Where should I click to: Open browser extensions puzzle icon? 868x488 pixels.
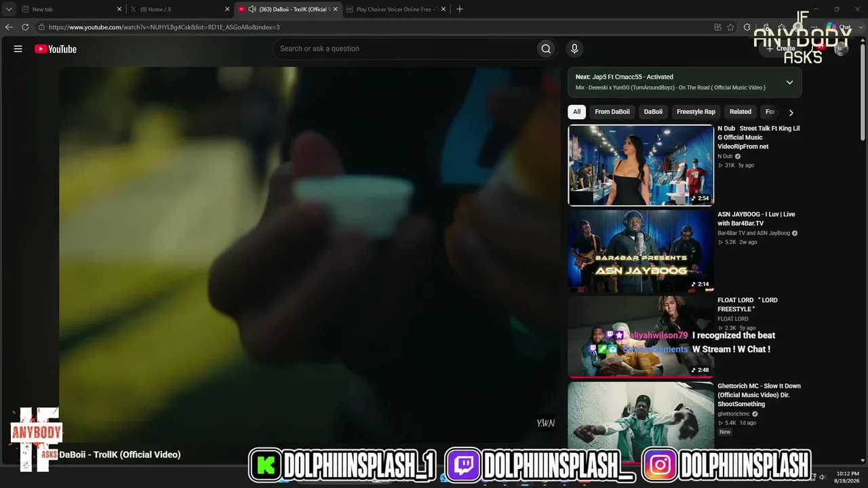tap(747, 27)
